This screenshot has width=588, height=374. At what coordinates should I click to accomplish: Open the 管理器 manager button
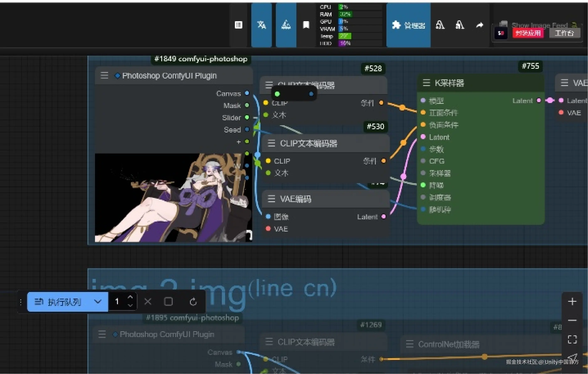(408, 25)
